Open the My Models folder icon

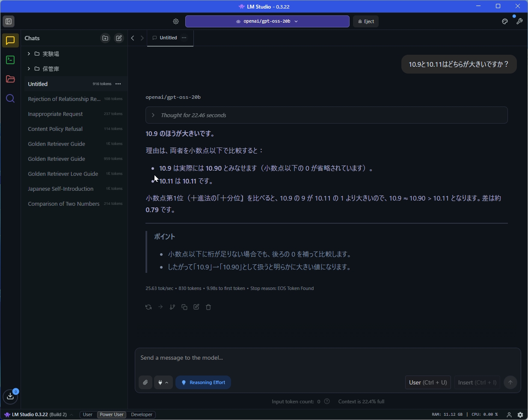tap(10, 79)
